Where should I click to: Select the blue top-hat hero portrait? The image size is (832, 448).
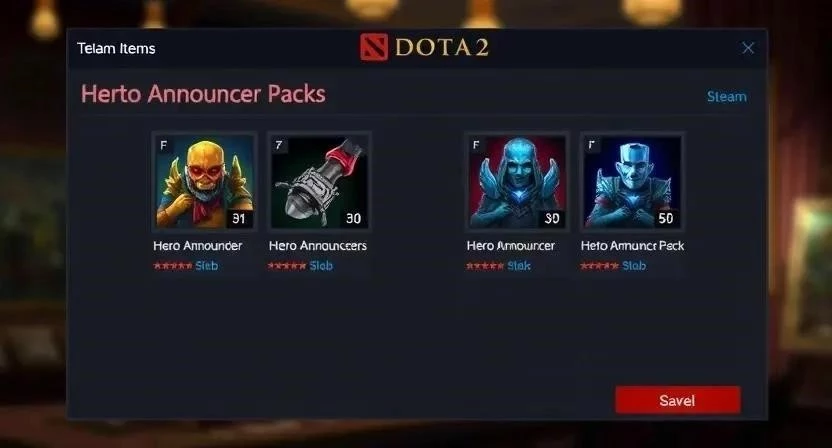pos(631,182)
